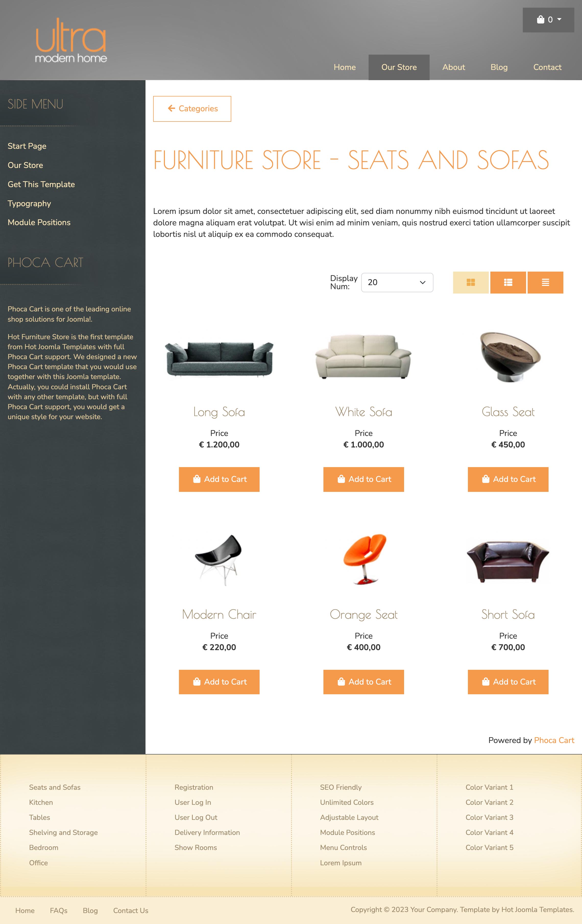582x924 pixels.
Task: Click cart icon on Short Sofa button
Action: [x=486, y=682]
